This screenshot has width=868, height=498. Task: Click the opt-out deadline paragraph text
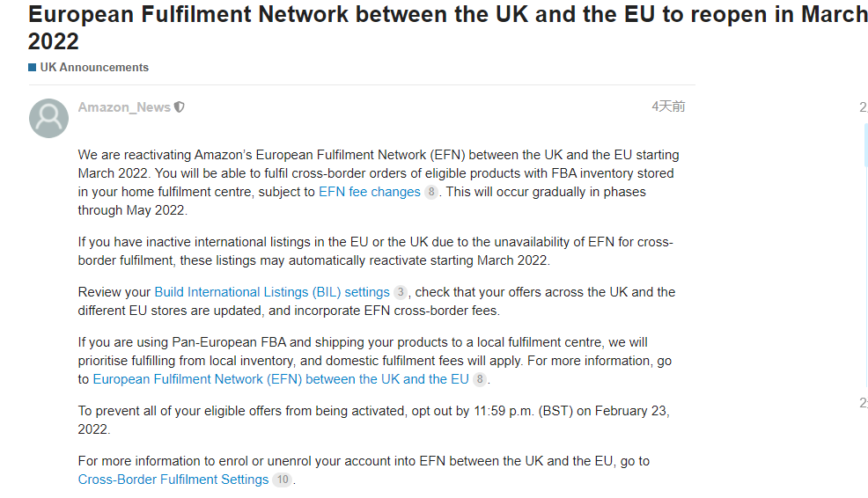point(370,411)
